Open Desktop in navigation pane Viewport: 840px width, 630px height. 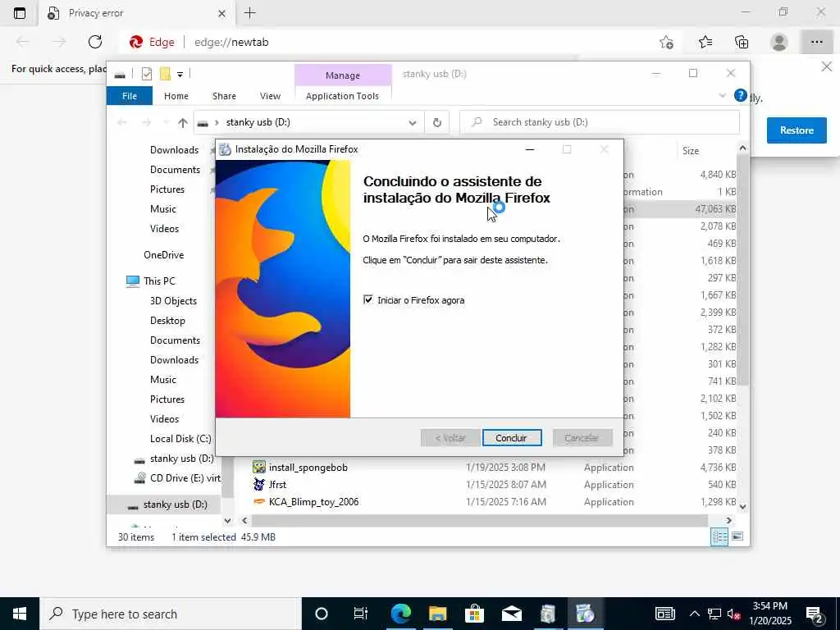(167, 321)
